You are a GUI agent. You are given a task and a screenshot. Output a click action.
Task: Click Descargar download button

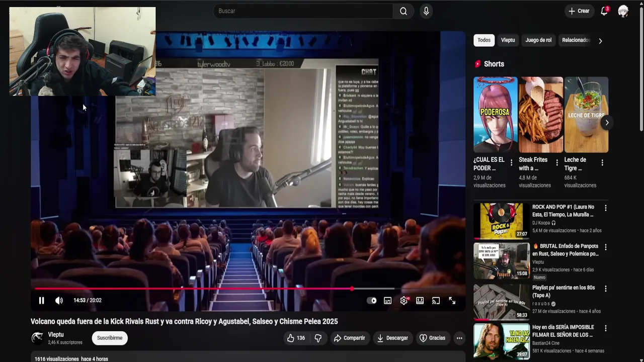click(392, 338)
